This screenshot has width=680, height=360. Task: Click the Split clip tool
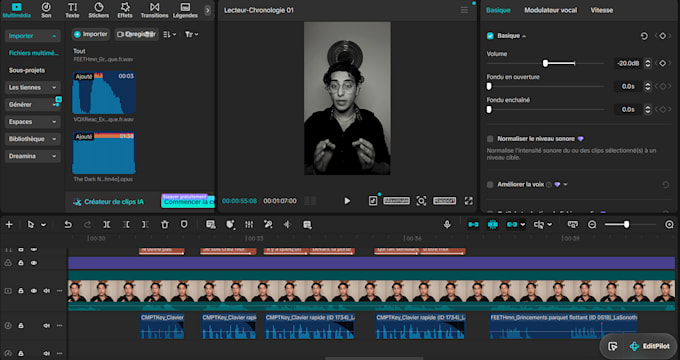[x=107, y=224]
